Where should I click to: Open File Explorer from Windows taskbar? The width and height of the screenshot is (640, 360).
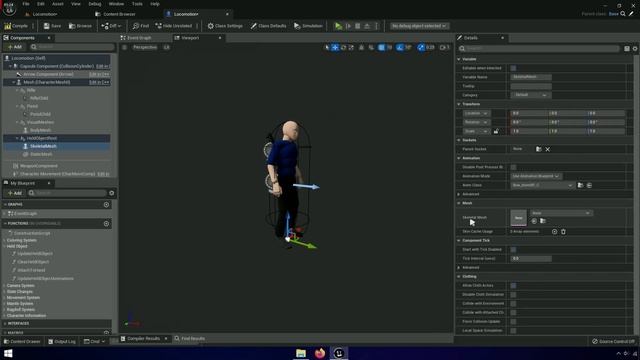point(301,353)
